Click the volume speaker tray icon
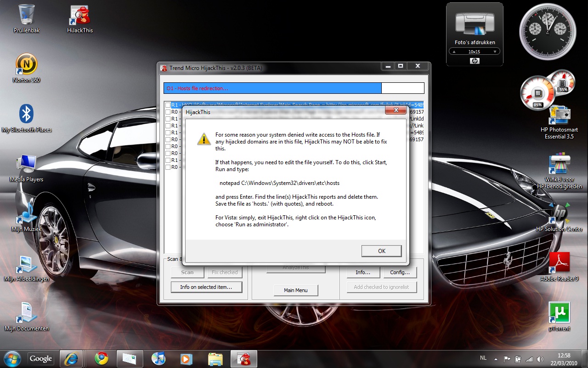Image resolution: width=588 pixels, height=368 pixels. 540,359
